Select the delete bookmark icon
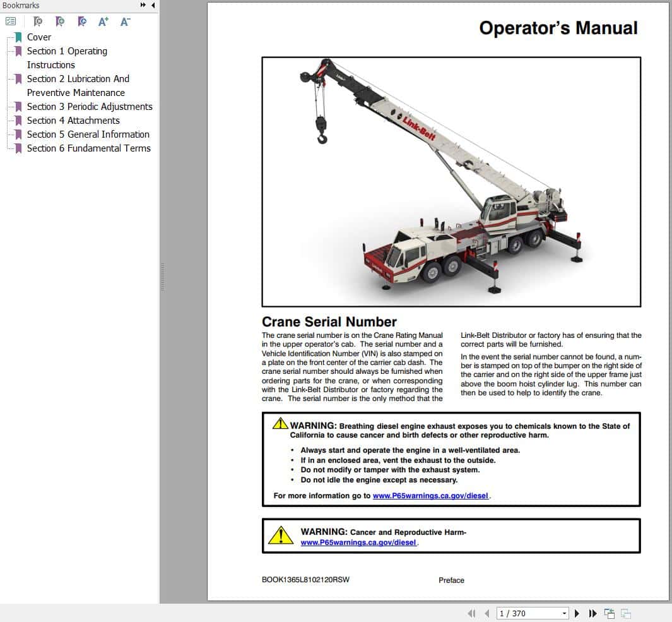 point(38,21)
